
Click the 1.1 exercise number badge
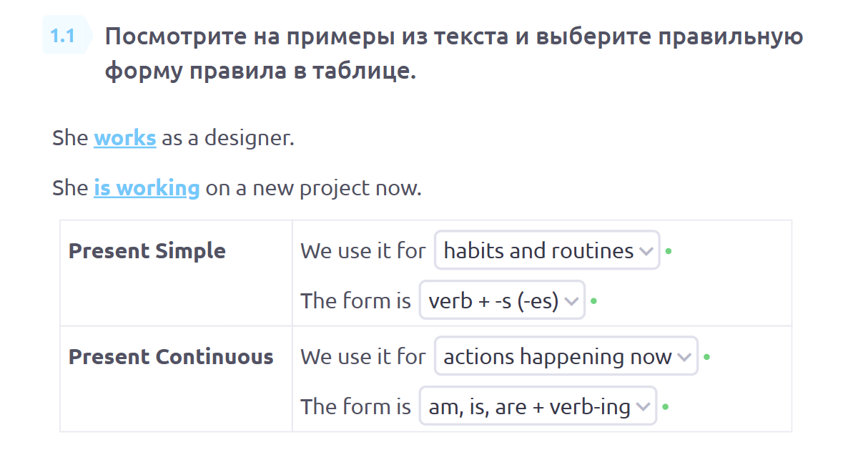click(x=64, y=36)
